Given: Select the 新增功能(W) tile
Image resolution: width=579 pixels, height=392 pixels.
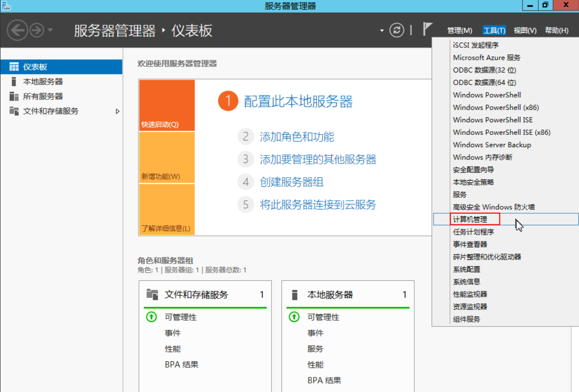Looking at the screenshot, I should 166,158.
